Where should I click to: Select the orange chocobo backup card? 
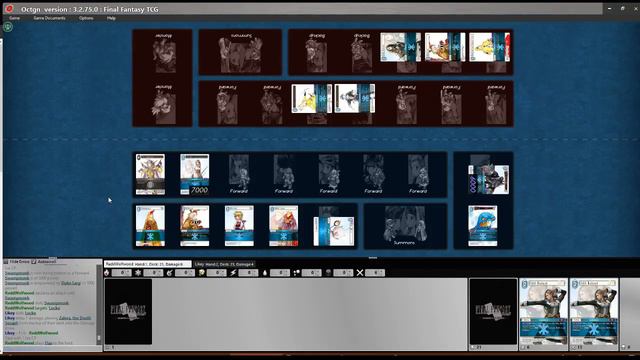point(150,226)
